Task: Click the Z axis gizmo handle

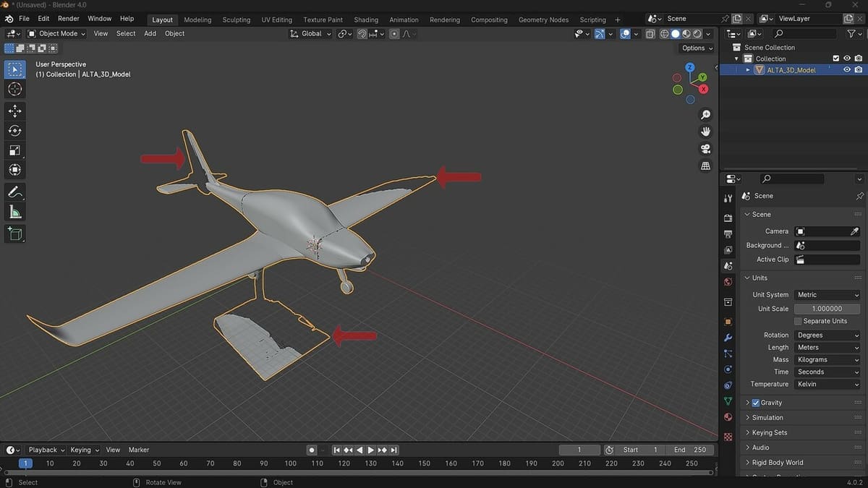Action: pos(690,67)
